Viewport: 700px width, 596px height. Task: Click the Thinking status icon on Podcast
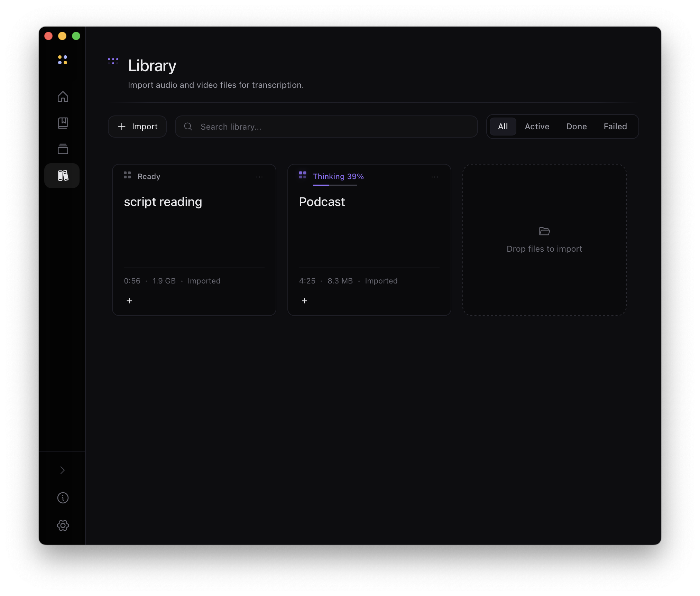[303, 175]
